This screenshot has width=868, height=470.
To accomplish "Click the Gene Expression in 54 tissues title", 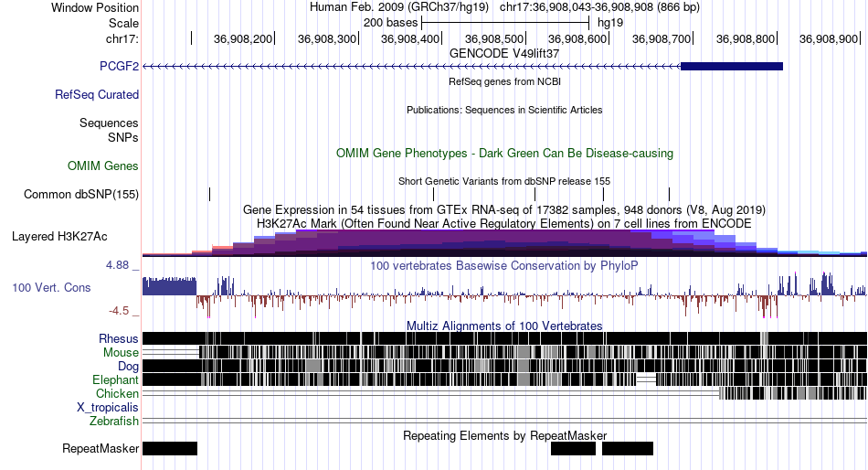I will pos(504,210).
